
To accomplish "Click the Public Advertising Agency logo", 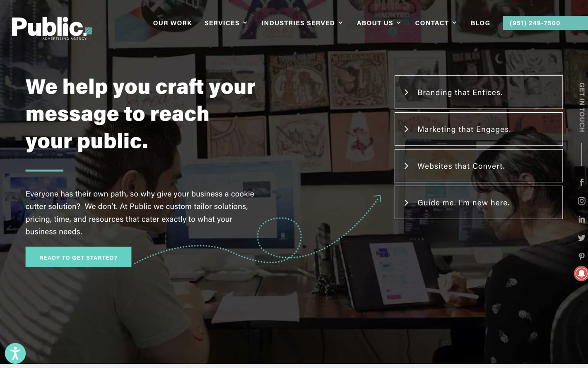I will (x=52, y=28).
